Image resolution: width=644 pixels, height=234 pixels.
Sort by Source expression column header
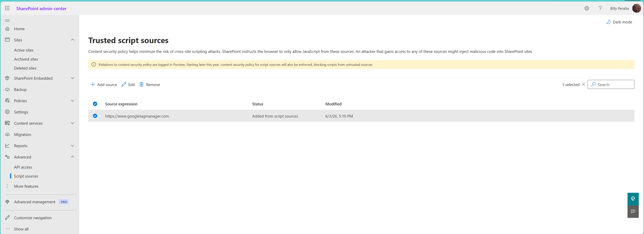tap(121, 104)
